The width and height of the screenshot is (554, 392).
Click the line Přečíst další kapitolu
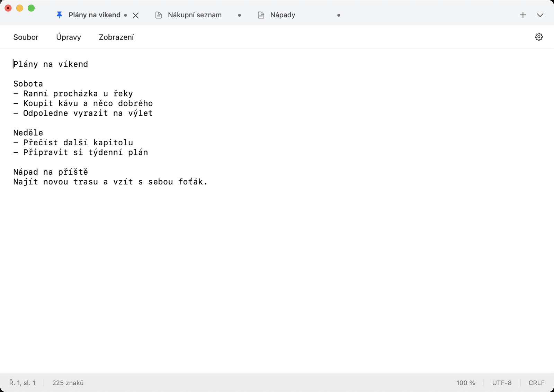73,143
